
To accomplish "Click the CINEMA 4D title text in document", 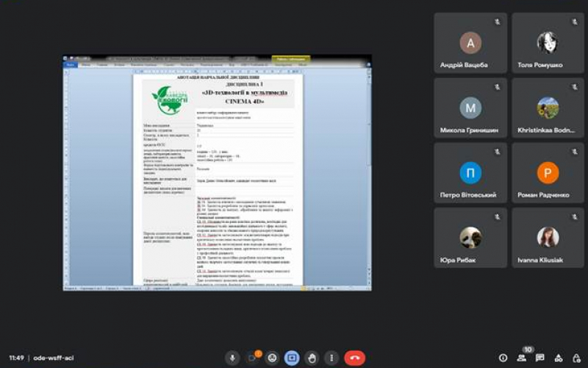I will coord(245,102).
